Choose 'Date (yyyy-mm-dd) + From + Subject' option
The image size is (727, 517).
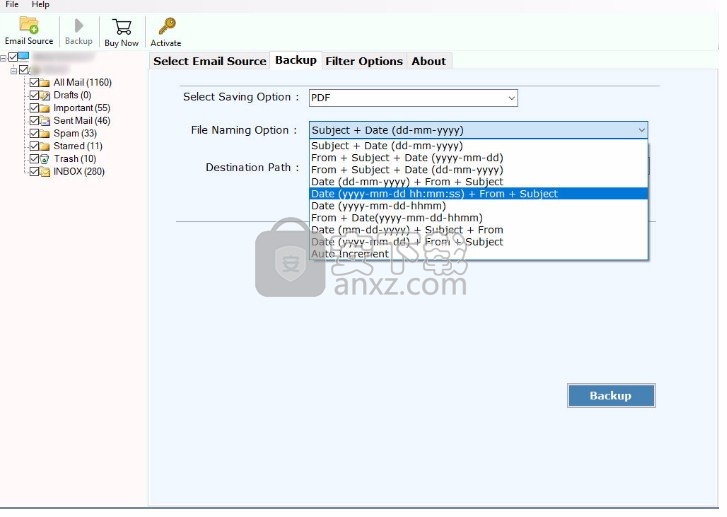478,243
